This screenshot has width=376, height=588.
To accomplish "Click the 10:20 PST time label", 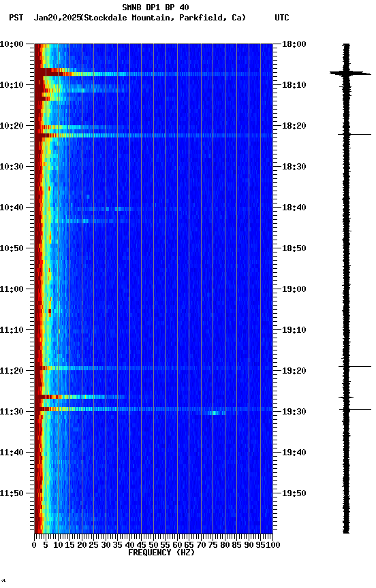I will pyautogui.click(x=12, y=126).
